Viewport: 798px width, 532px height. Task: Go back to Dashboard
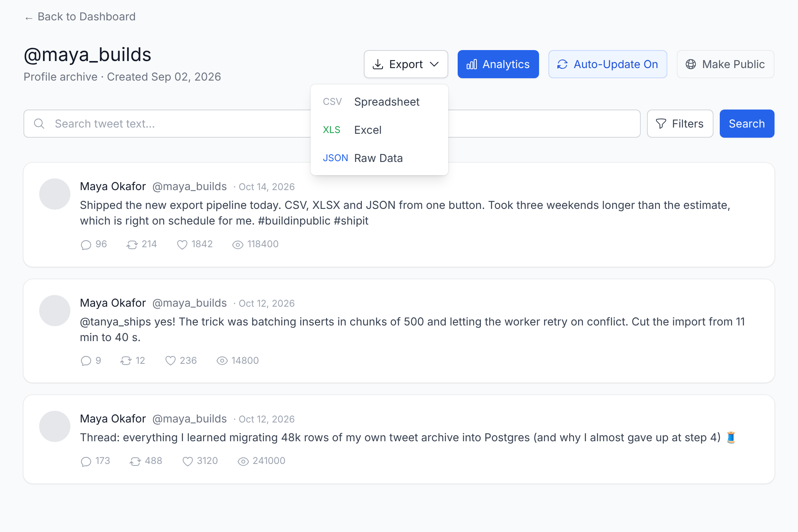pos(80,17)
